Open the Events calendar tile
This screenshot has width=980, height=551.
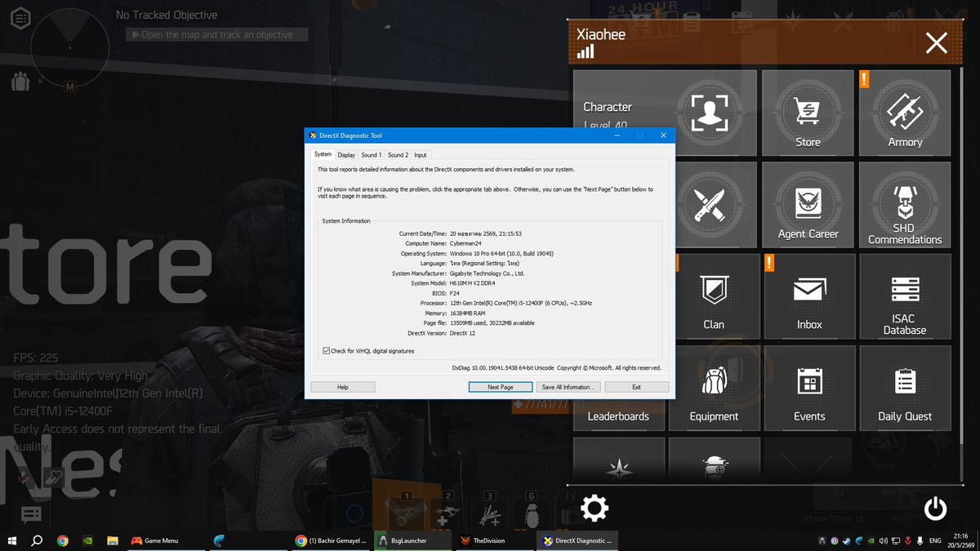point(809,389)
